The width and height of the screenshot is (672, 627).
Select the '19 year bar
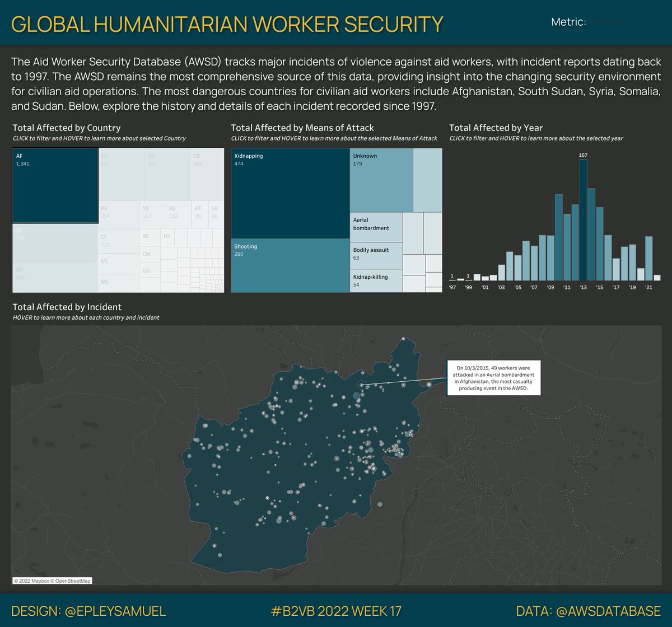pyautogui.click(x=632, y=263)
